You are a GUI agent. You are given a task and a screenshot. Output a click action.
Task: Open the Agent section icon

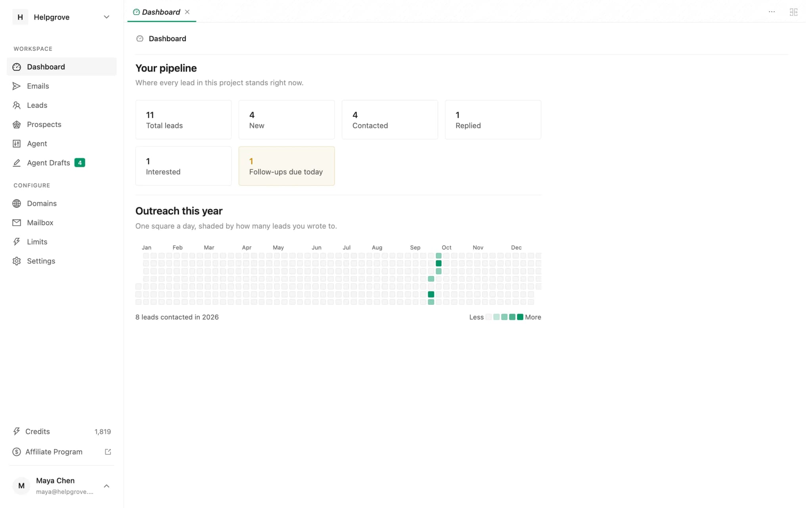click(17, 144)
